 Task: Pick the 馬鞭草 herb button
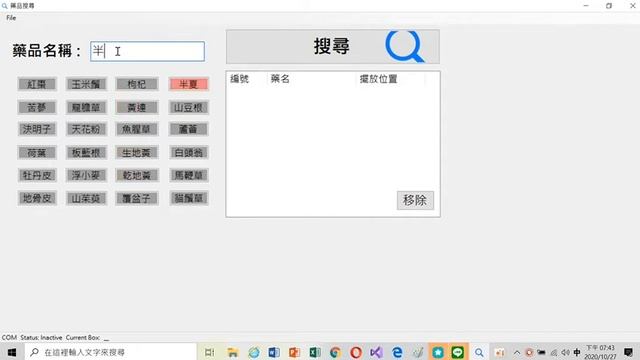point(189,176)
